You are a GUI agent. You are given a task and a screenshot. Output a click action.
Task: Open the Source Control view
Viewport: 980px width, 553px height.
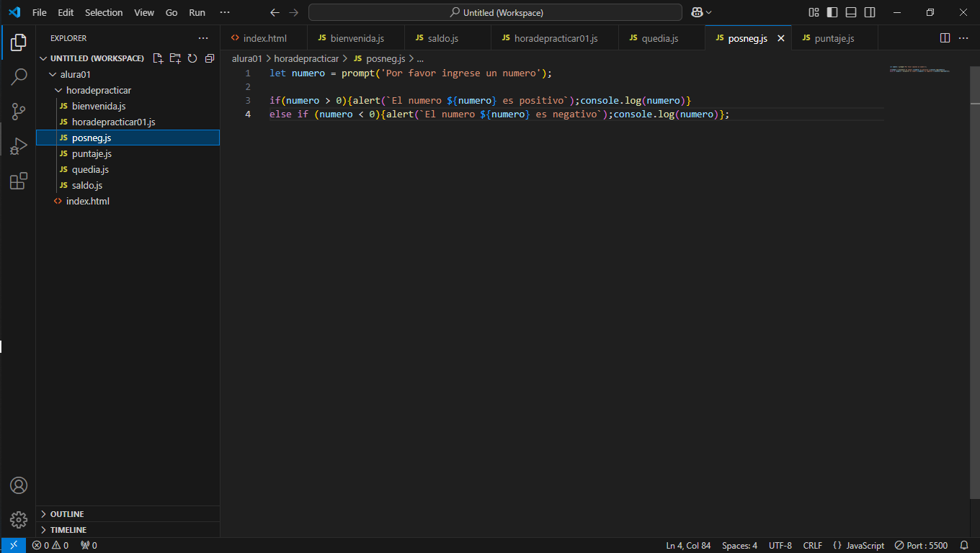(x=19, y=112)
